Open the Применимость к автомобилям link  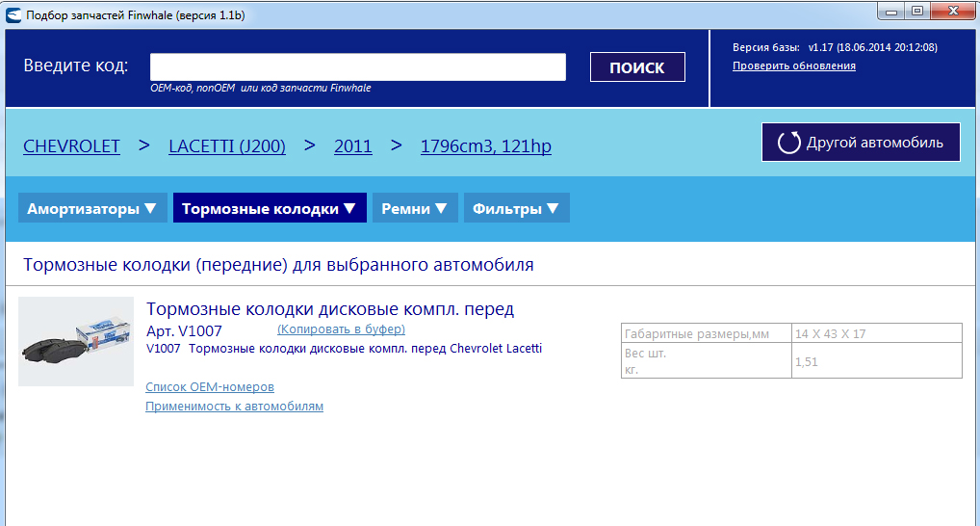pos(234,406)
